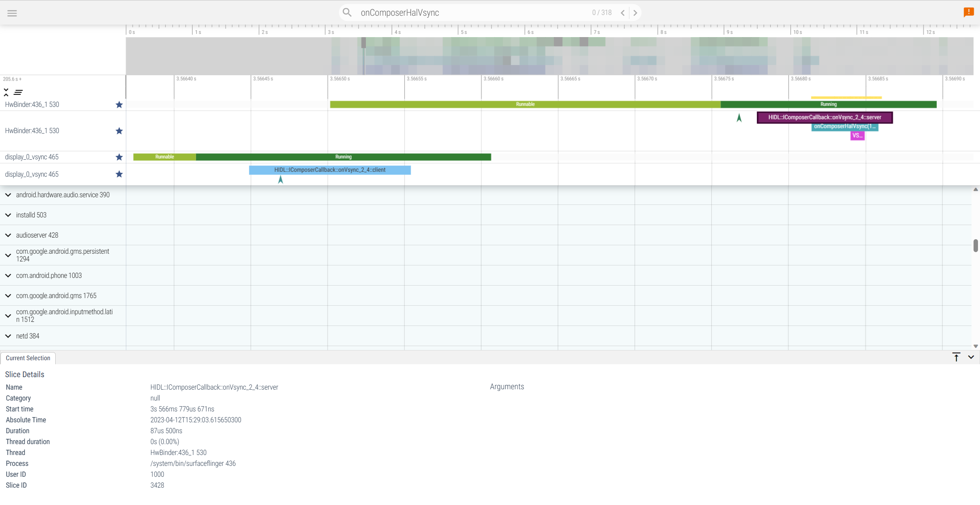Select HwBinder Running state segment

828,104
